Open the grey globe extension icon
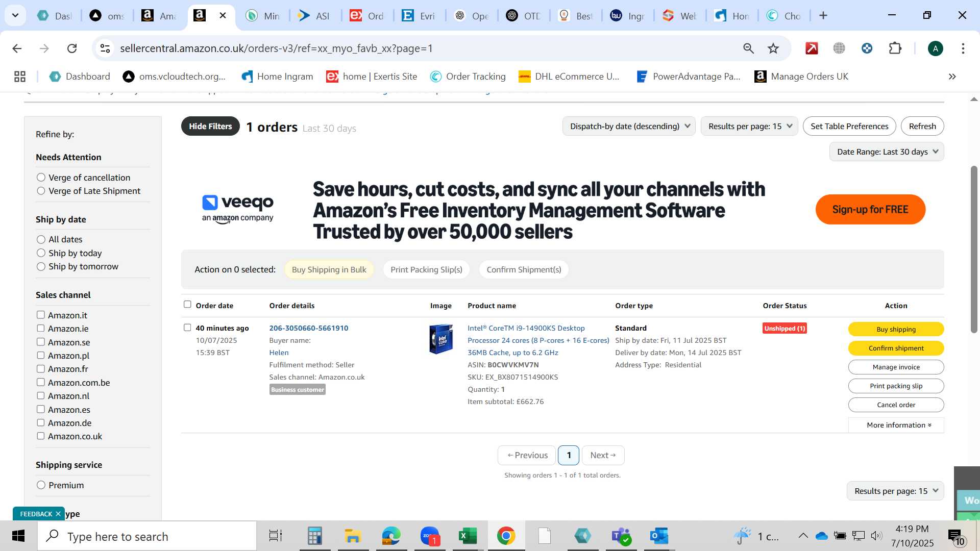 (x=839, y=48)
